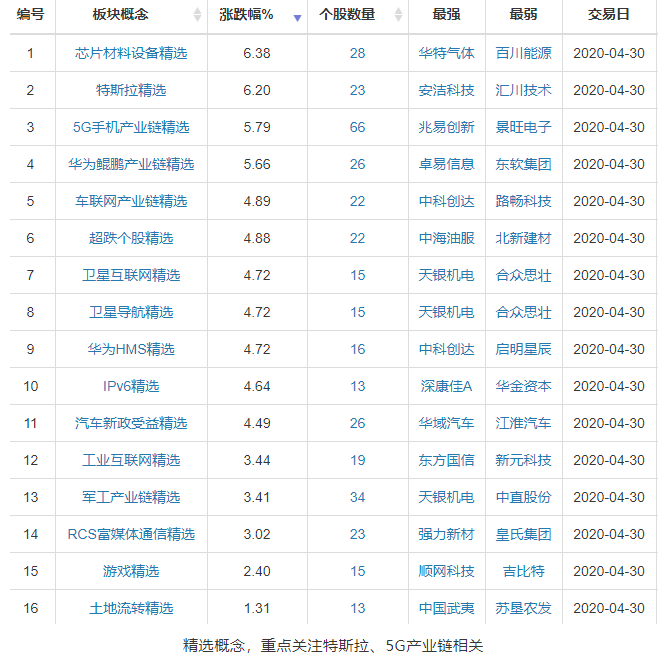670x661 pixels.
Task: Open 特斯拉精选 concept link
Action: 131,90
